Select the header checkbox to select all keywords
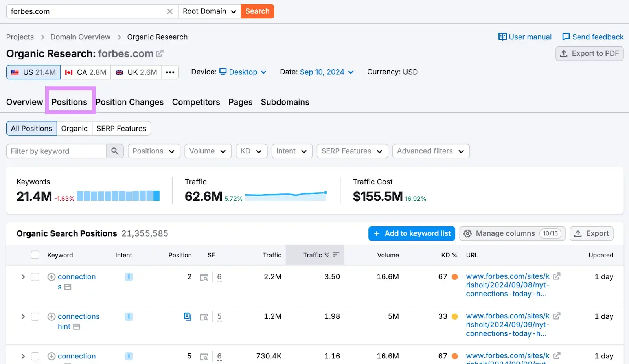 (35, 254)
